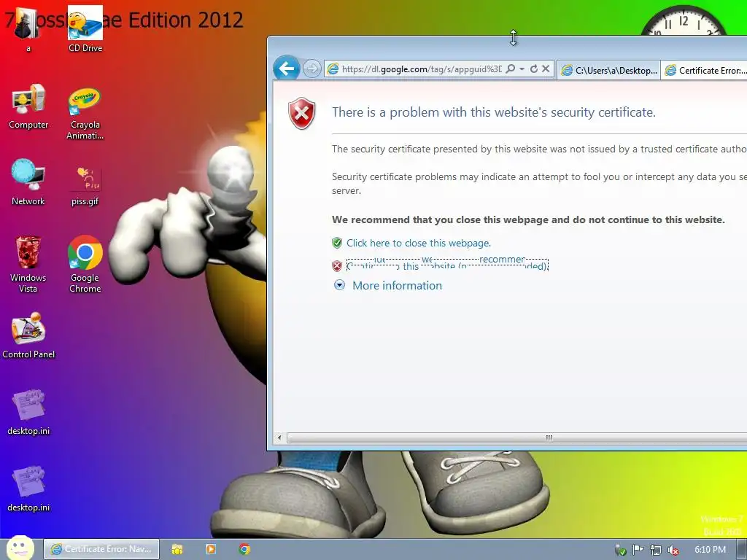This screenshot has height=560, width=747.
Task: Click the muted volume tray icon
Action: [x=673, y=550]
